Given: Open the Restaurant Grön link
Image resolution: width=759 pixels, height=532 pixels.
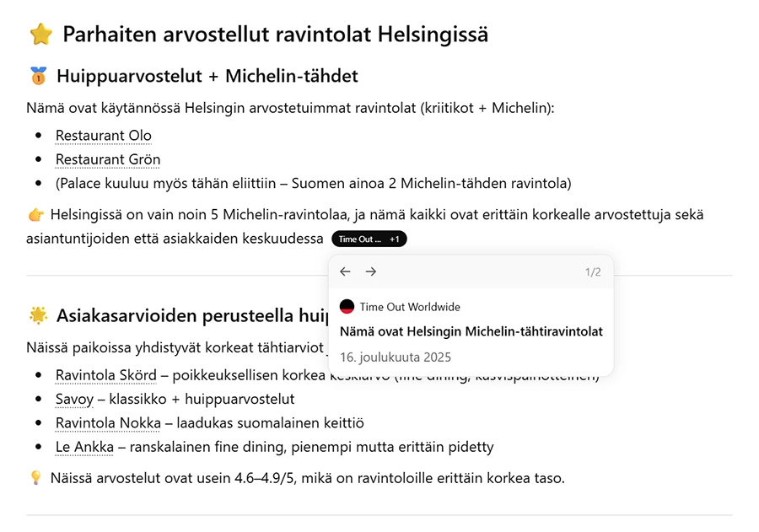Looking at the screenshot, I should click(x=108, y=159).
